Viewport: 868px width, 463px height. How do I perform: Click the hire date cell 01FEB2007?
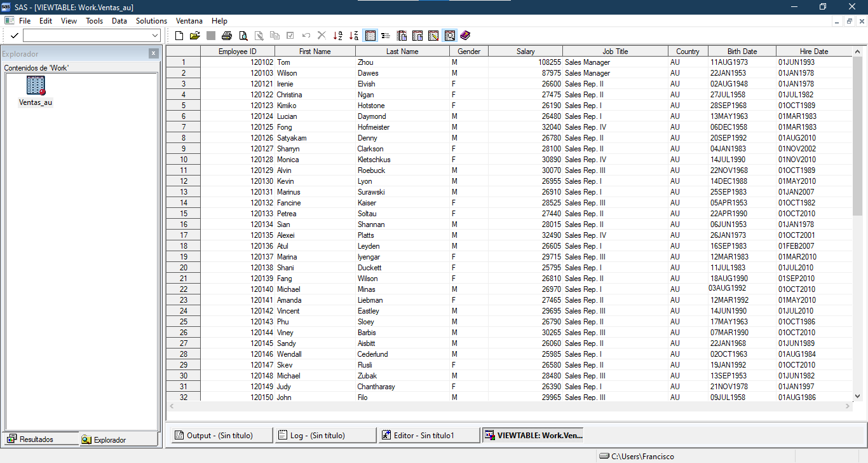tap(814, 246)
